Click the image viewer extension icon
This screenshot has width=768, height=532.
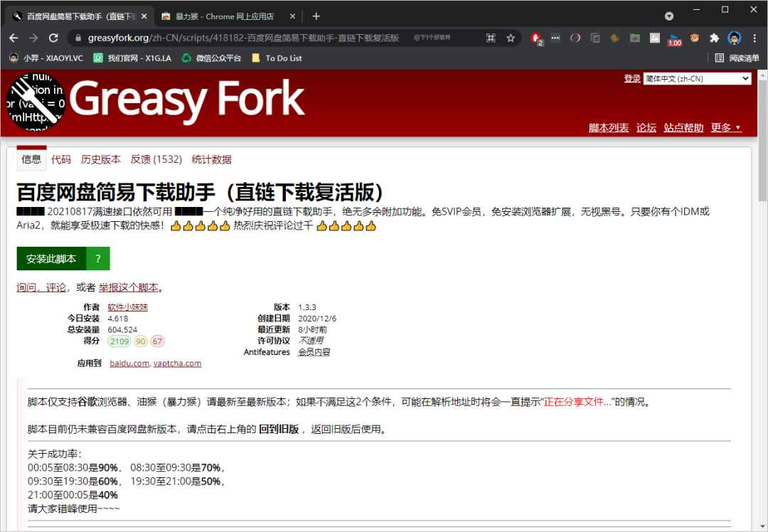point(654,38)
